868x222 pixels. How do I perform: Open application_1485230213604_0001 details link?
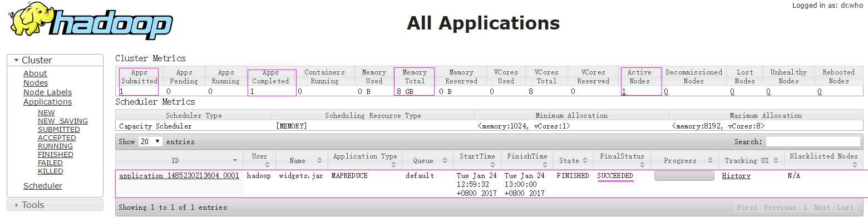tap(179, 176)
